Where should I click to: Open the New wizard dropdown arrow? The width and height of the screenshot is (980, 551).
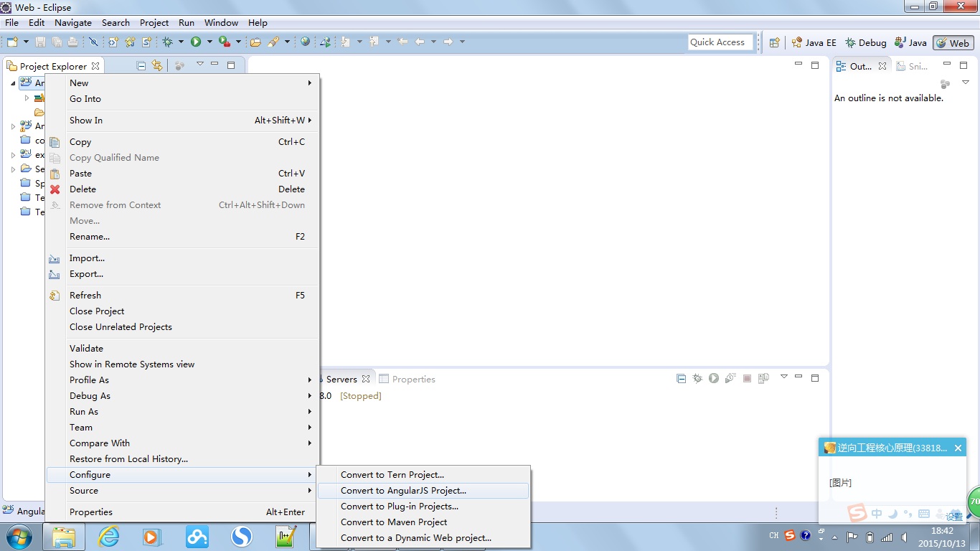point(24,42)
